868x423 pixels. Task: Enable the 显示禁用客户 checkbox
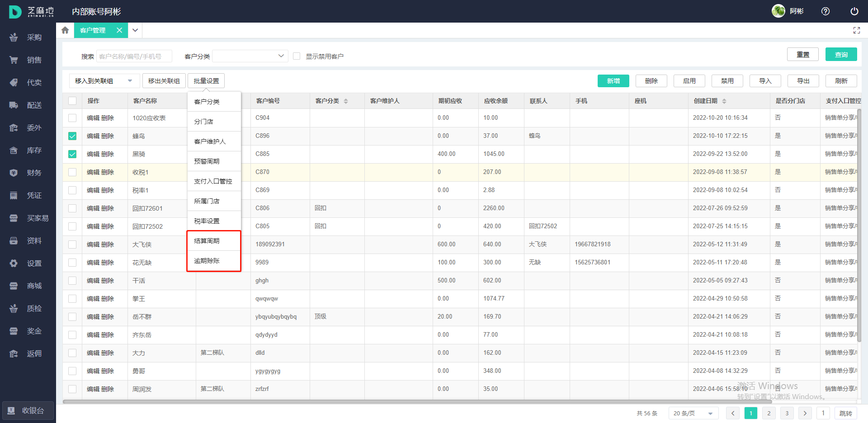click(297, 56)
